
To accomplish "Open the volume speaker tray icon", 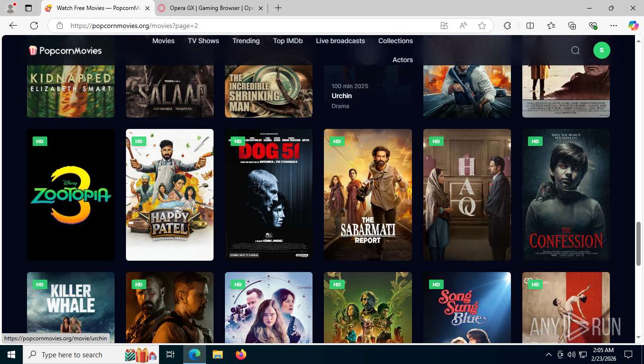I will 572,355.
